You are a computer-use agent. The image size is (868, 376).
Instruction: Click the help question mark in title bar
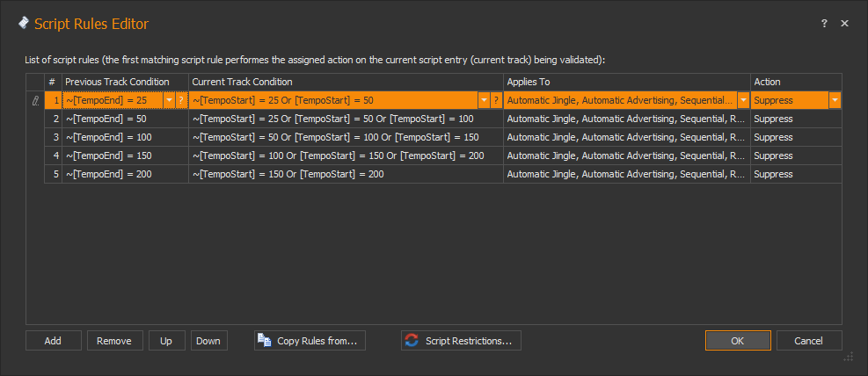824,24
